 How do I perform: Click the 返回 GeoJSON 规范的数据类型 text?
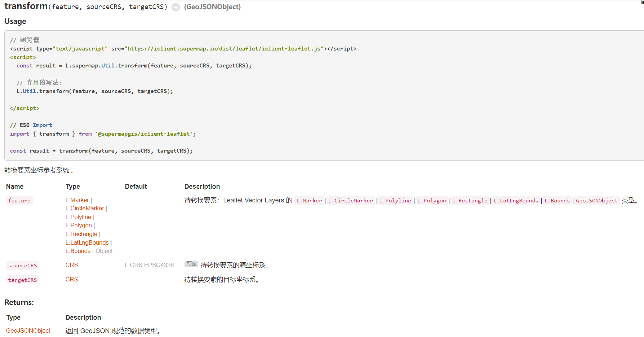(113, 331)
